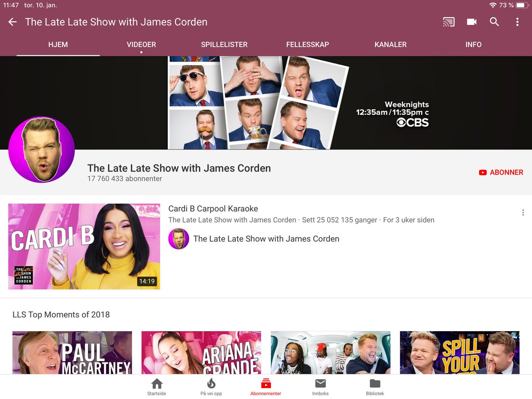Select the HJEM tab

coord(58,44)
